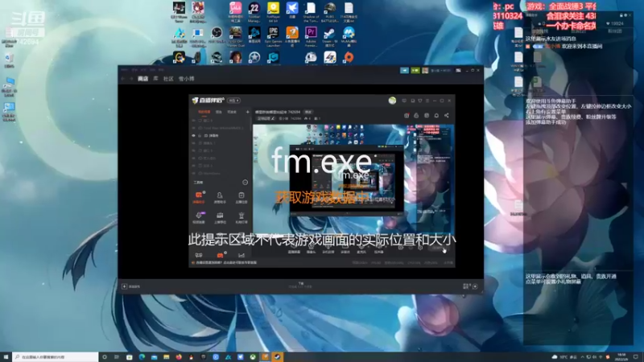Collapse the toolbox section round button
Image resolution: width=644 pixels, height=362 pixels.
pyautogui.click(x=245, y=183)
